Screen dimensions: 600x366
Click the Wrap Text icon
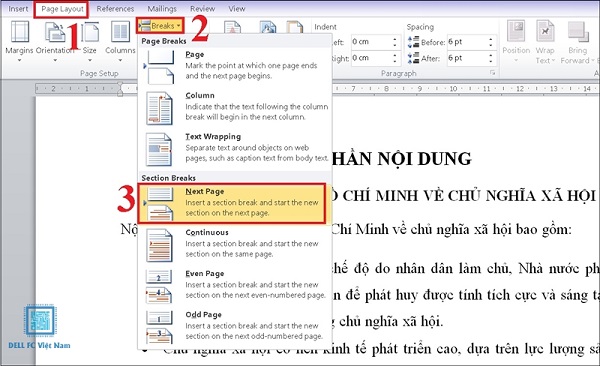(x=545, y=31)
